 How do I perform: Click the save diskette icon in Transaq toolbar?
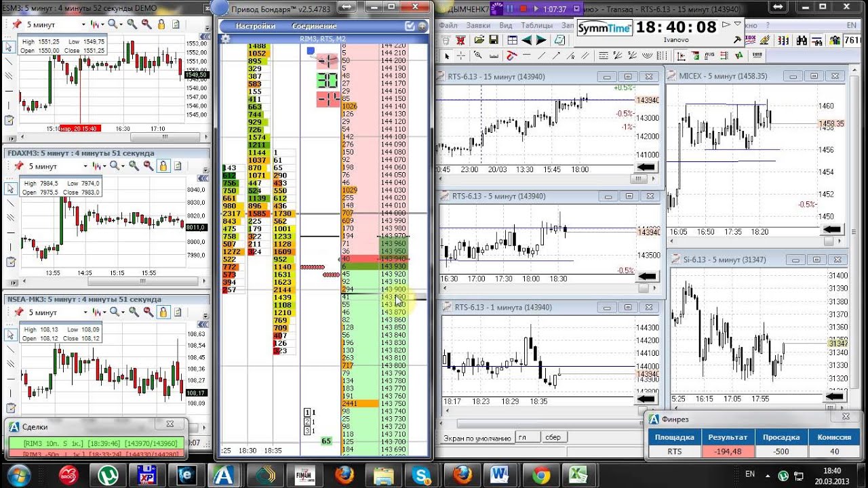coord(494,40)
